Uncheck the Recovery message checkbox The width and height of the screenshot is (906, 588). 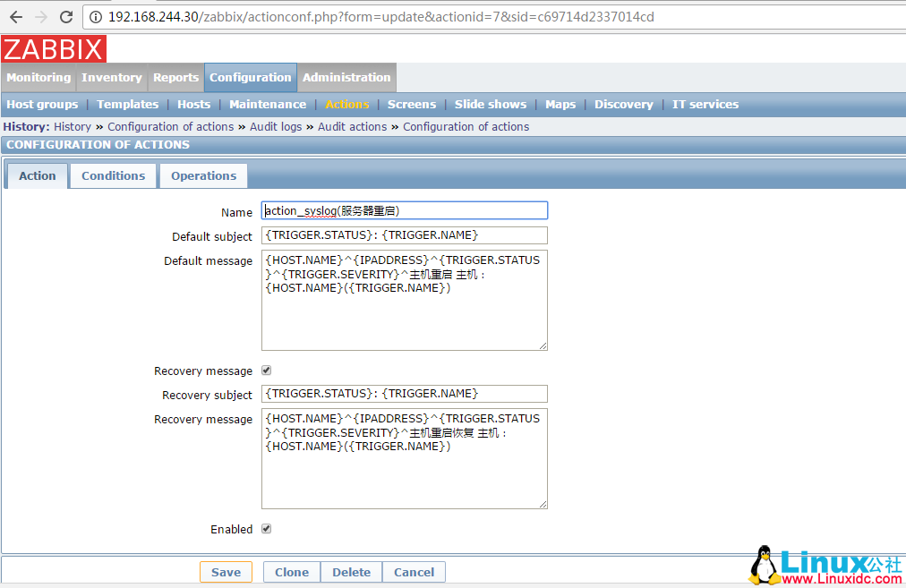266,370
